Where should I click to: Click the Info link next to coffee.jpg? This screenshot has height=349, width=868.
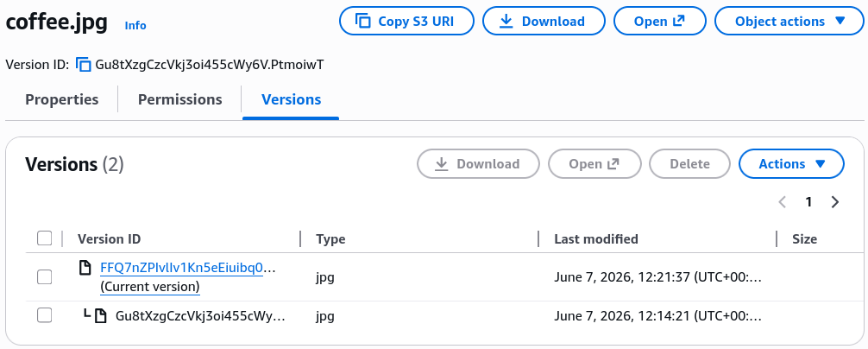[135, 25]
